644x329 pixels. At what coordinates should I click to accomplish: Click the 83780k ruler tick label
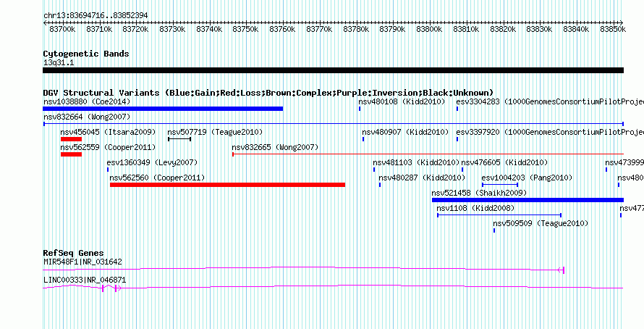[356, 29]
